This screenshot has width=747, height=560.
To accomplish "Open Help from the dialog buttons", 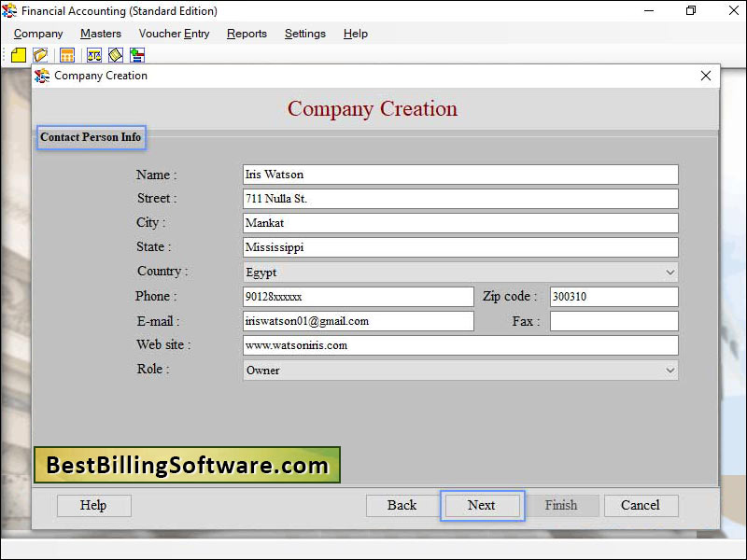I will 93,505.
